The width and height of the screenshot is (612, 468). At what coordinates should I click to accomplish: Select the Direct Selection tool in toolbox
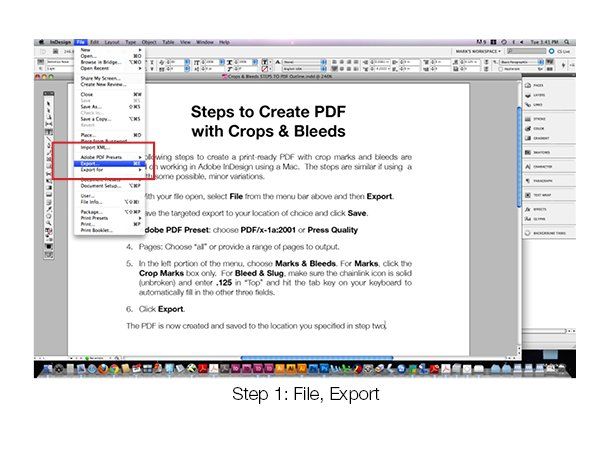point(49,110)
